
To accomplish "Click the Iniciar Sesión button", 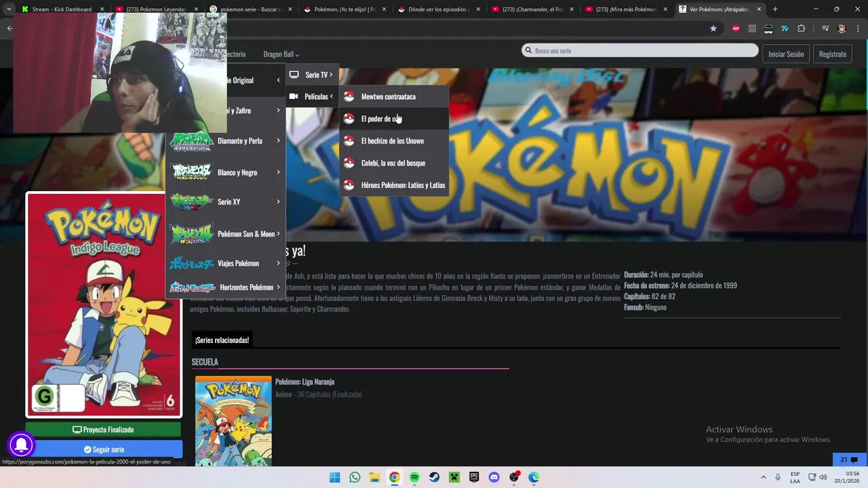I will pyautogui.click(x=786, y=54).
